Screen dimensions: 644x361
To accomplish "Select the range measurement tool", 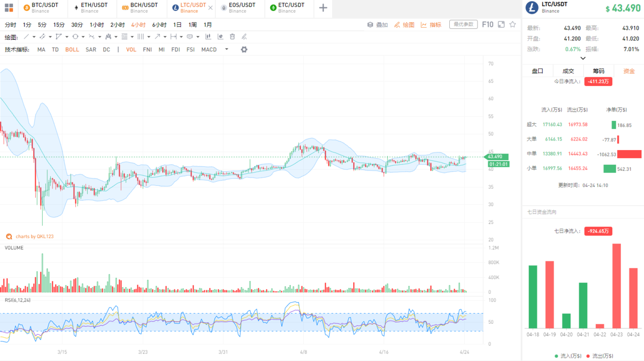I will (x=174, y=37).
